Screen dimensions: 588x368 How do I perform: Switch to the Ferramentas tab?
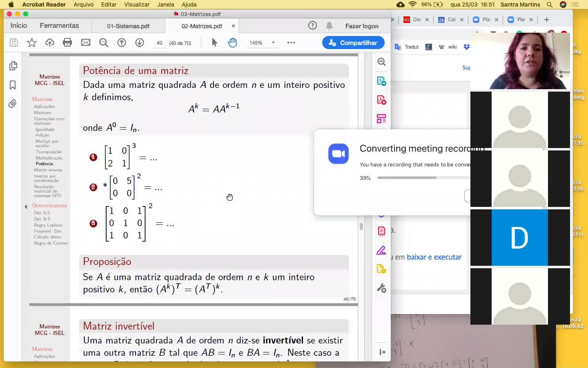click(59, 25)
